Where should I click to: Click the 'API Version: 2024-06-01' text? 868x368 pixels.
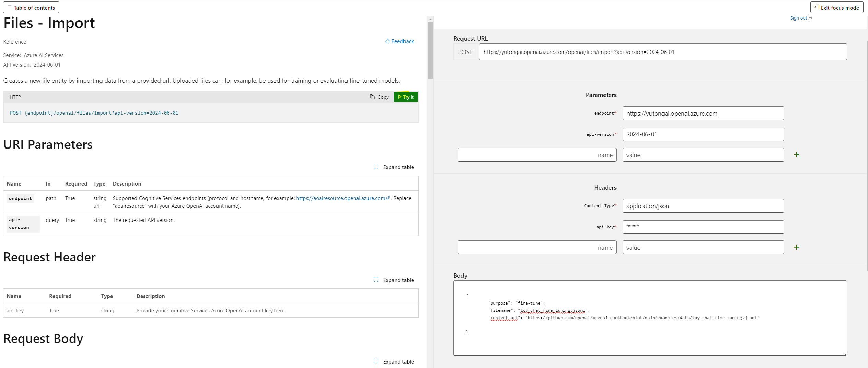32,65
